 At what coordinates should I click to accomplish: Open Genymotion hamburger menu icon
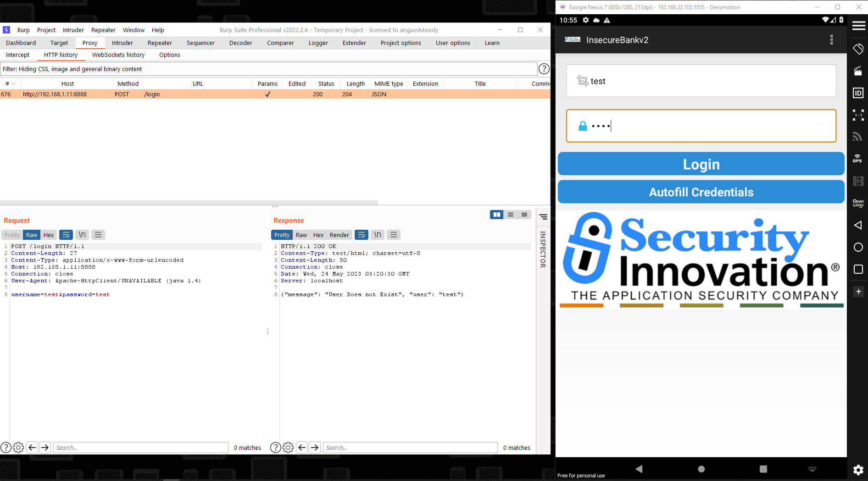[858, 26]
